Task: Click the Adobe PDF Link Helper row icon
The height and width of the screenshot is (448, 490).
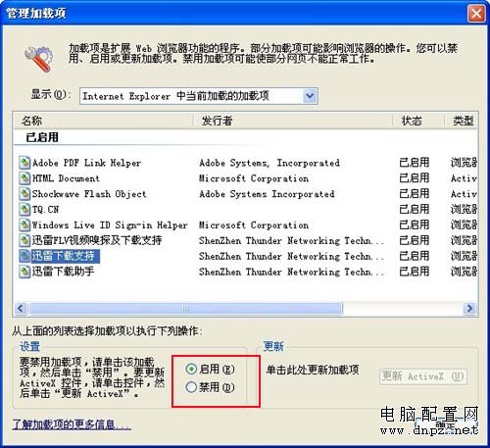Action: tap(24, 163)
